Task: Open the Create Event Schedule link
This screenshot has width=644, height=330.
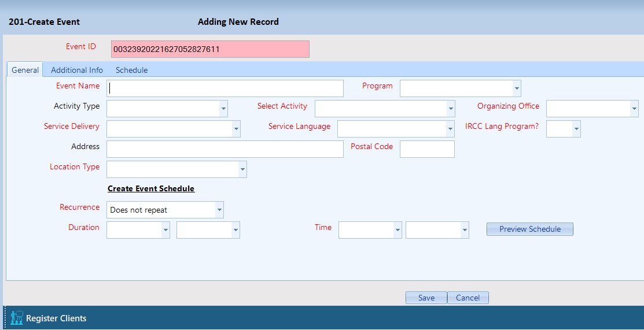Action: click(x=151, y=189)
